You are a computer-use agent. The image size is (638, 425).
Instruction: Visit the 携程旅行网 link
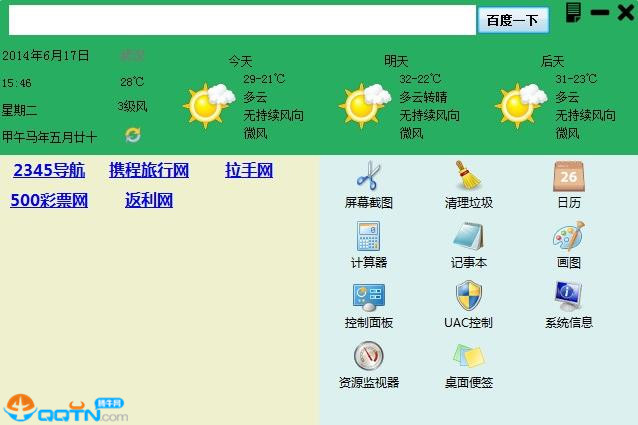tap(149, 171)
